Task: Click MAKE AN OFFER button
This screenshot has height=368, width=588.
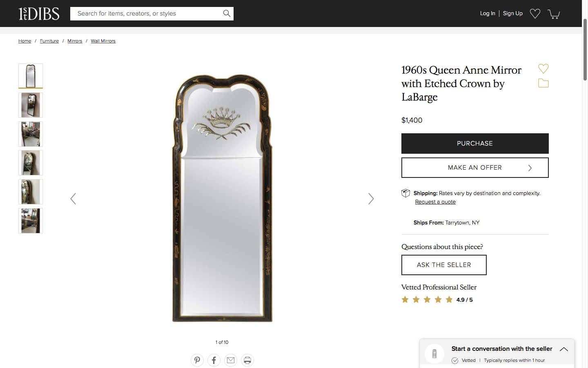Action: 475,168
